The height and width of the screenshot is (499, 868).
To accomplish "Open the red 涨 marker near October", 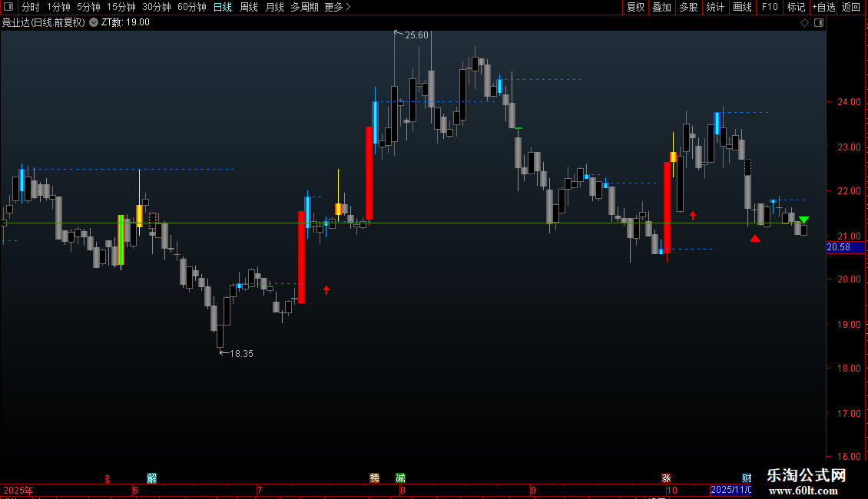I will [x=667, y=478].
